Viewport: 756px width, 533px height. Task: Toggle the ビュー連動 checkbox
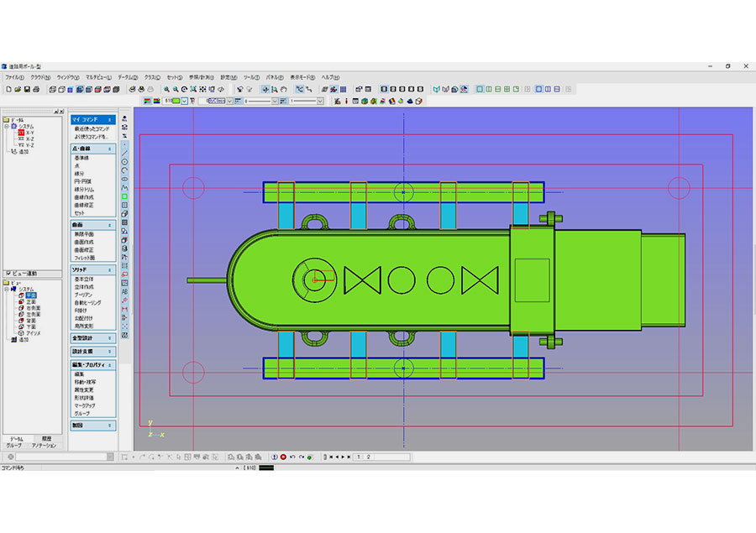(x=8, y=274)
